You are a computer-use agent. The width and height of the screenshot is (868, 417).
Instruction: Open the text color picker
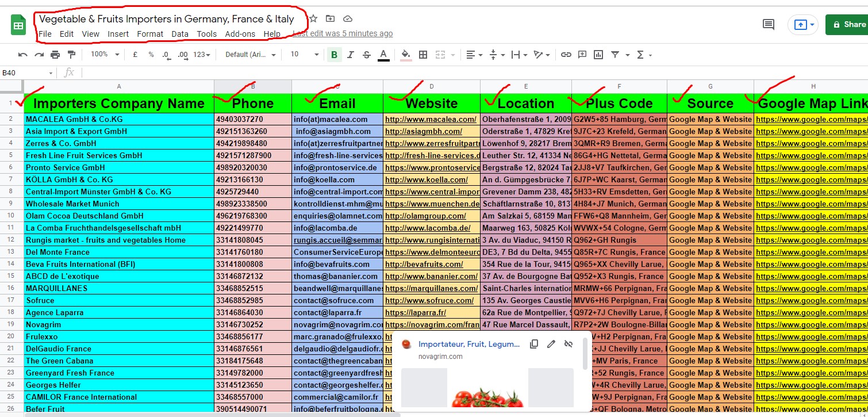[x=383, y=55]
